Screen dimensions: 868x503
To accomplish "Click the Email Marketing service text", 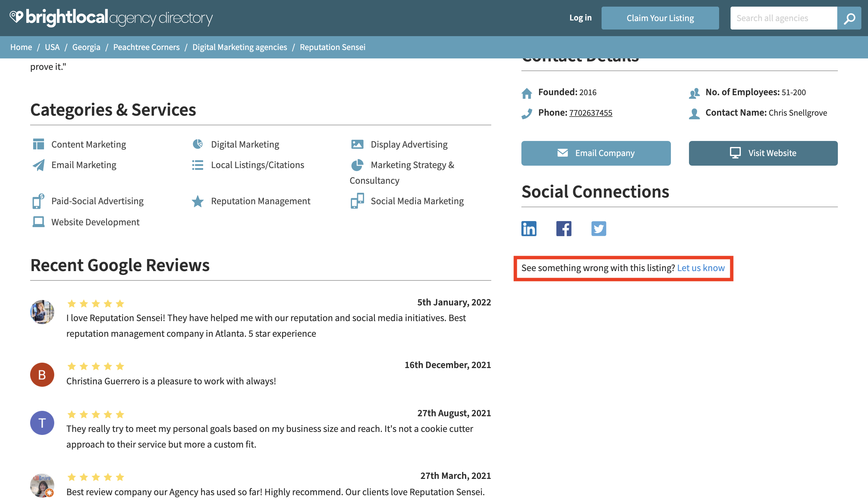I will 84,165.
